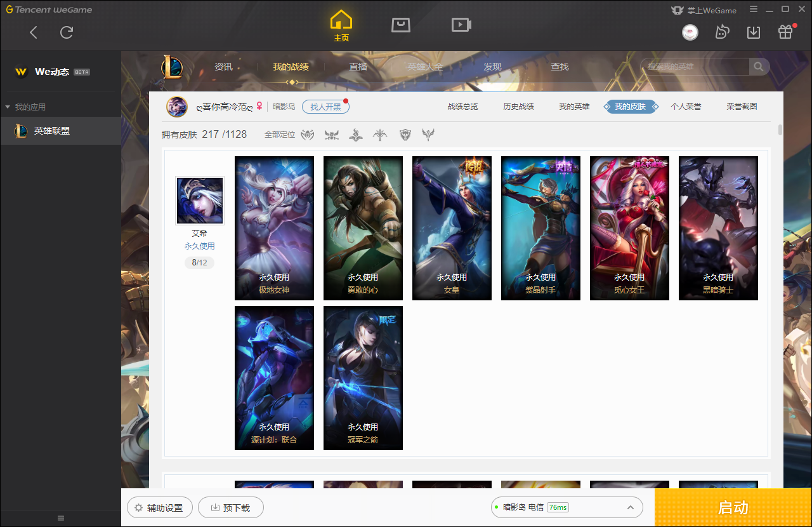Switch to 历史战绩 sub-tab
The width and height of the screenshot is (812, 527).
[518, 107]
